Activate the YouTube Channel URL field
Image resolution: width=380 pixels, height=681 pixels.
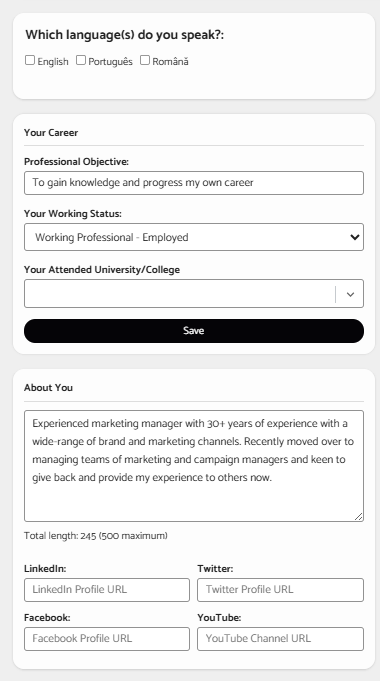(x=280, y=639)
